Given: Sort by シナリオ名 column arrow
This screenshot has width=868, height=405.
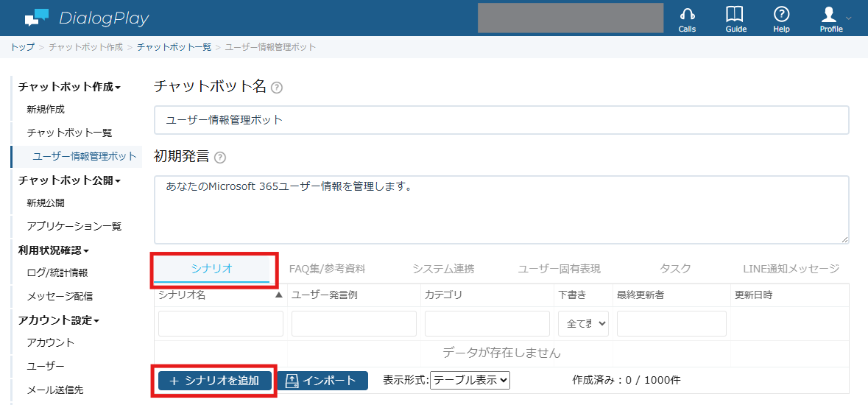Looking at the screenshot, I should [279, 295].
